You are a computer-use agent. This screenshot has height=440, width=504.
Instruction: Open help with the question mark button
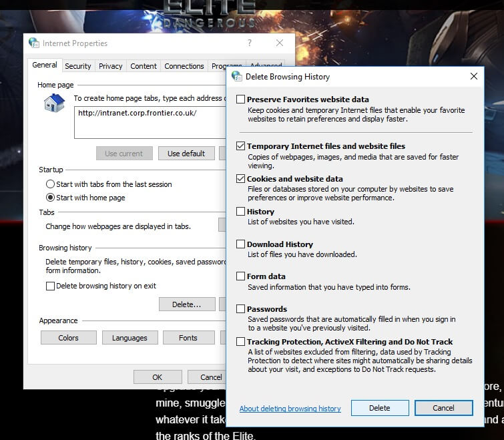pyautogui.click(x=250, y=43)
